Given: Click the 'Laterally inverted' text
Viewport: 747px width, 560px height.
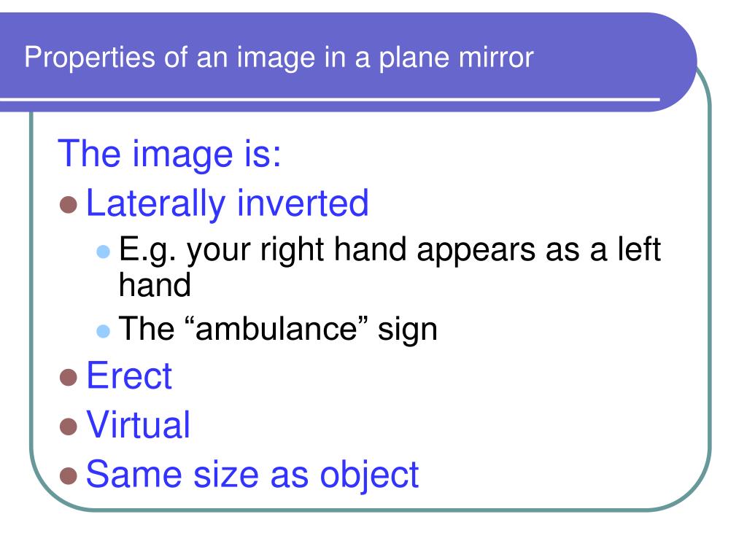Looking at the screenshot, I should pos(228,204).
